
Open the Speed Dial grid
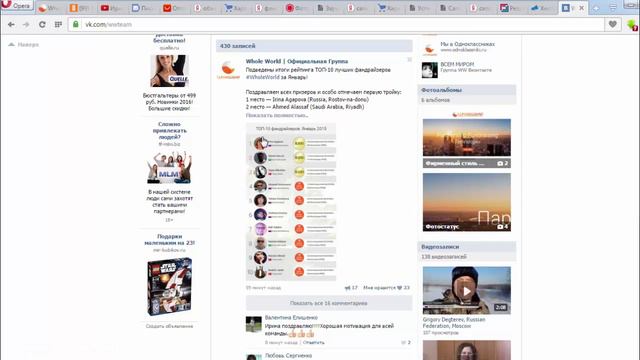coord(58,24)
